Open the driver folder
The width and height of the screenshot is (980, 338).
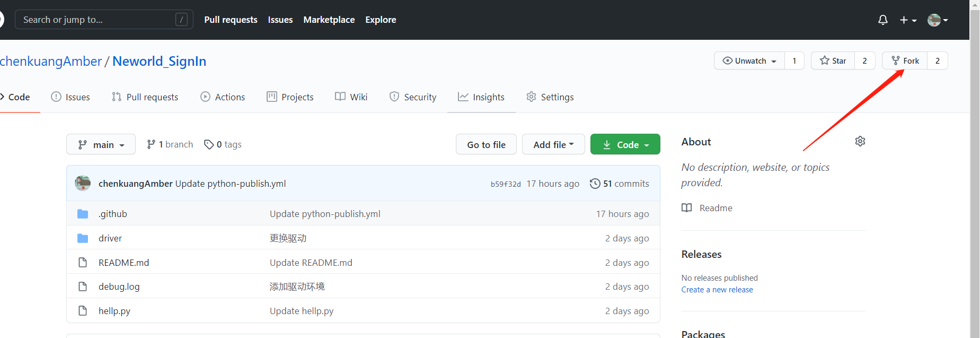coord(110,238)
